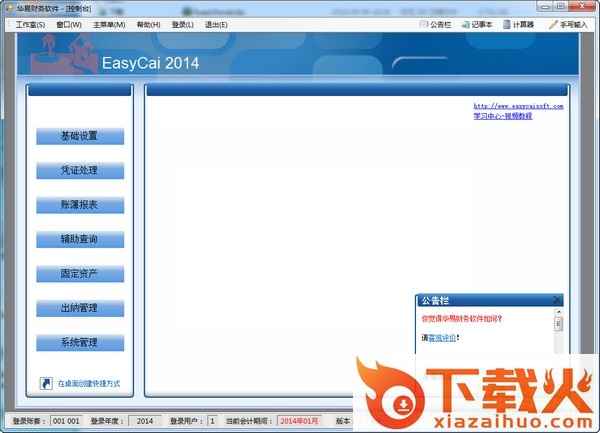Open the 学习中心-视频教程 link
The height and width of the screenshot is (433, 600).
503,116
